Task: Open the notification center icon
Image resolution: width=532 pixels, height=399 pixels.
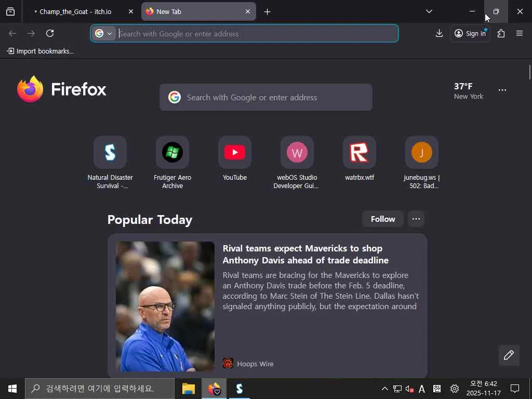Action: [x=515, y=389]
